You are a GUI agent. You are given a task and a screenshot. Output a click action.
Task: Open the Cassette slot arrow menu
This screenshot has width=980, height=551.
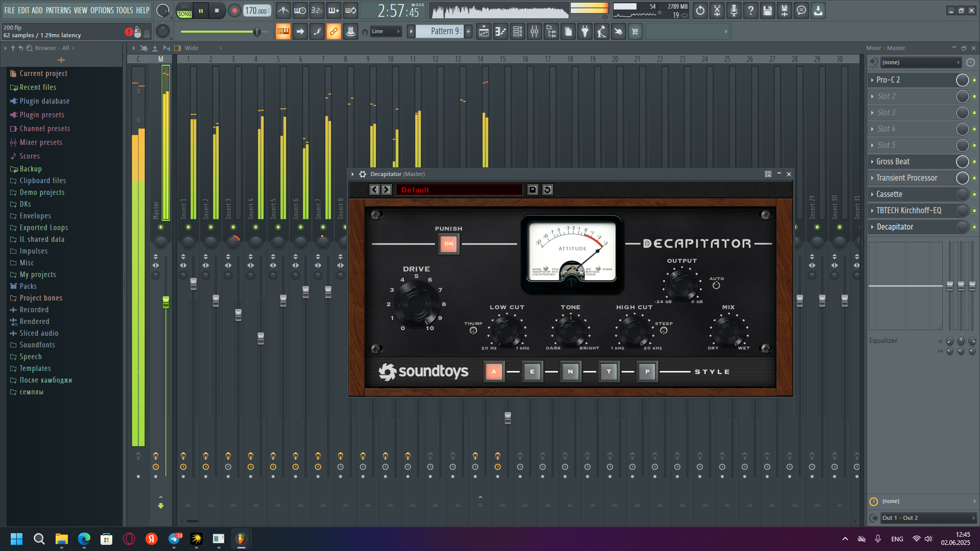tap(872, 194)
